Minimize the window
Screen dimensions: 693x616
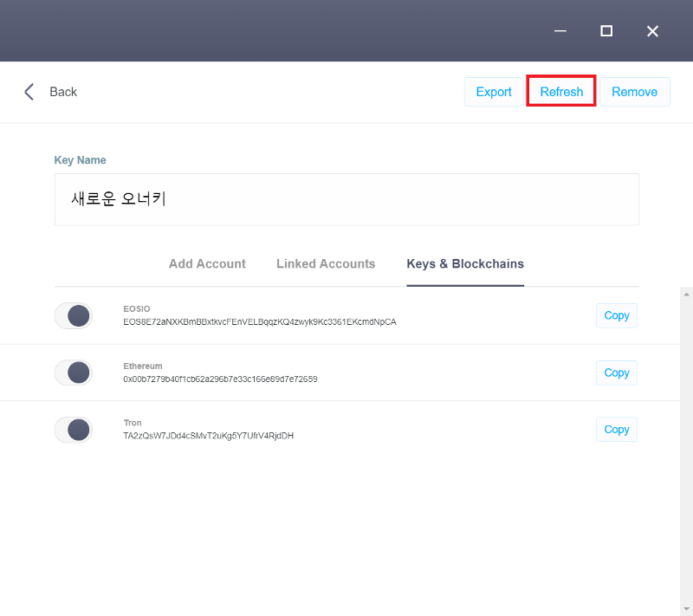tap(560, 31)
